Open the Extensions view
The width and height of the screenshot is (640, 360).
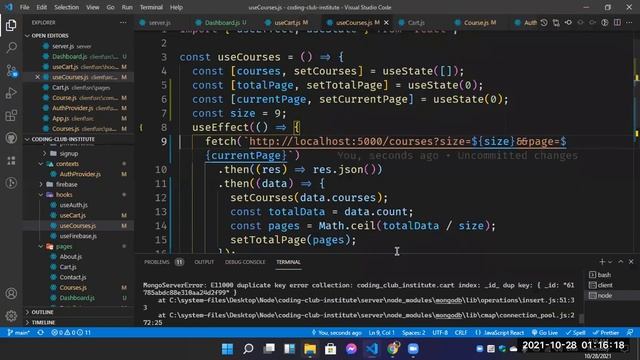pos(11,116)
